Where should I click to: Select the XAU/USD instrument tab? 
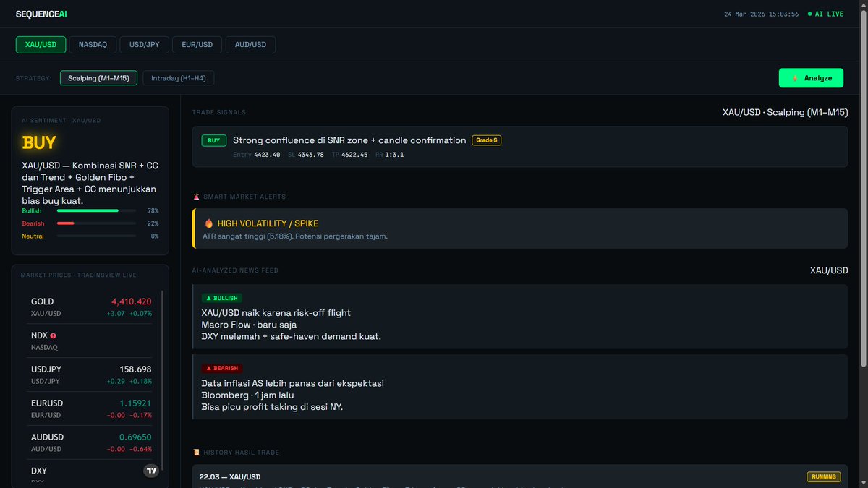point(41,45)
